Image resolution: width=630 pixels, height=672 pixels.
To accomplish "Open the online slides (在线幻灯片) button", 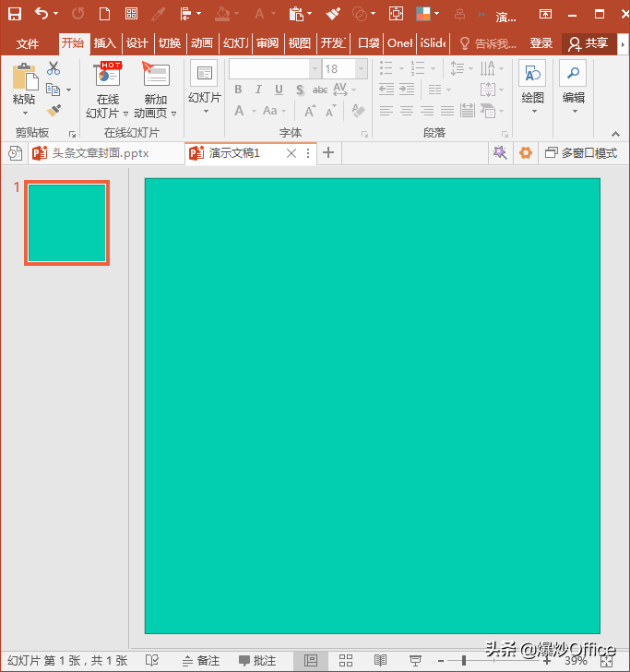I will pos(107,90).
